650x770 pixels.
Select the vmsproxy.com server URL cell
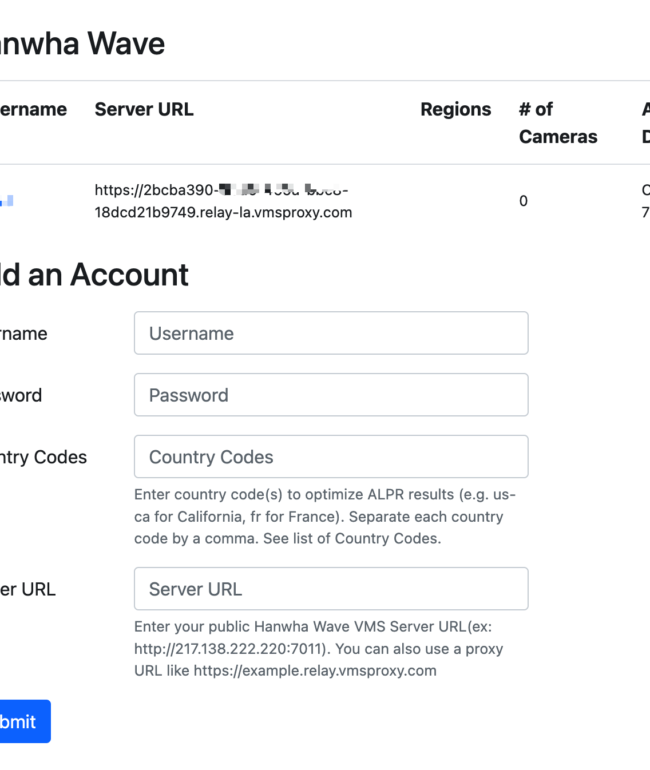pyautogui.click(x=223, y=201)
